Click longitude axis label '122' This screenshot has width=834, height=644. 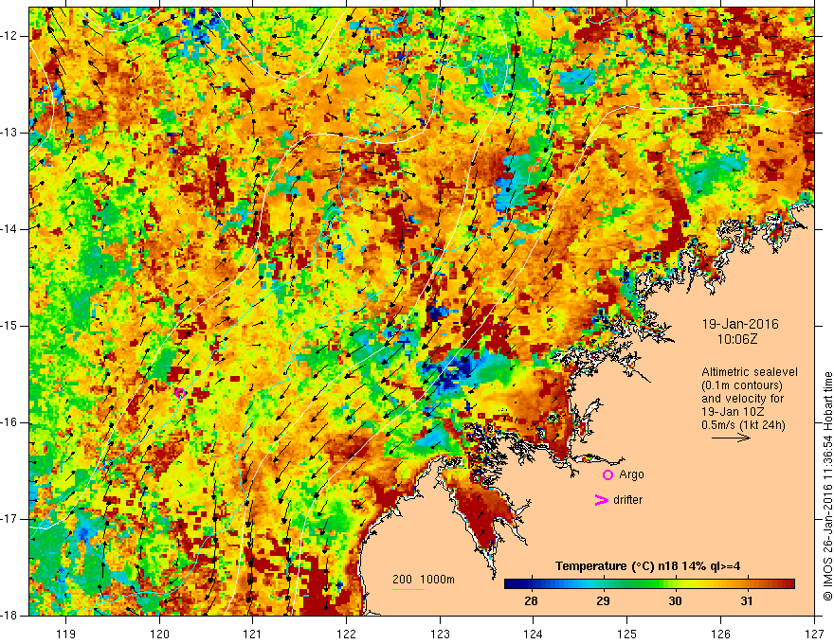point(346,634)
